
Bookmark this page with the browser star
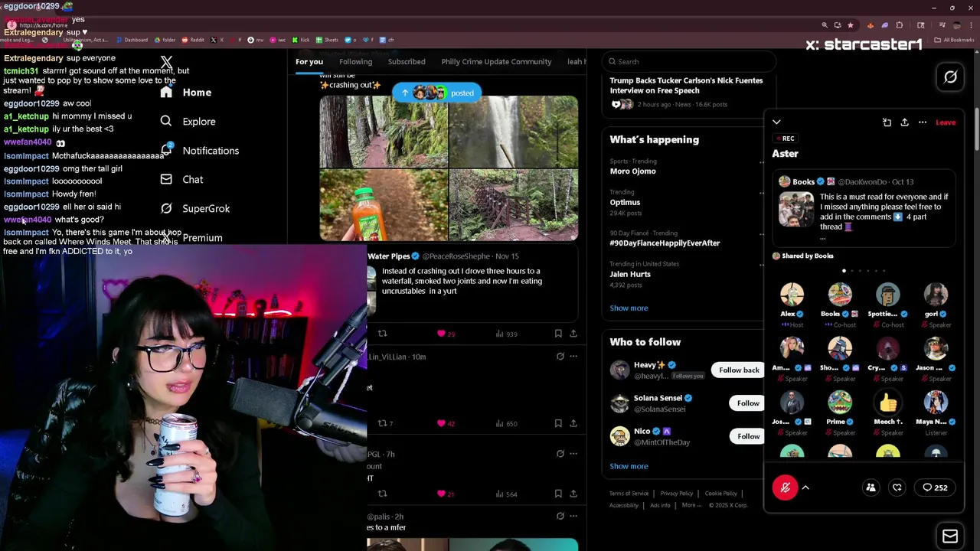pos(850,25)
